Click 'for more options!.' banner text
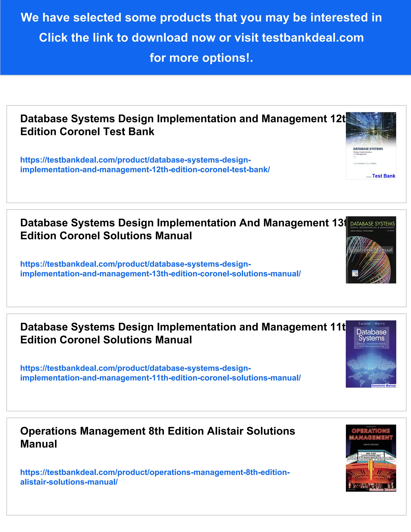 pyautogui.click(x=201, y=58)
